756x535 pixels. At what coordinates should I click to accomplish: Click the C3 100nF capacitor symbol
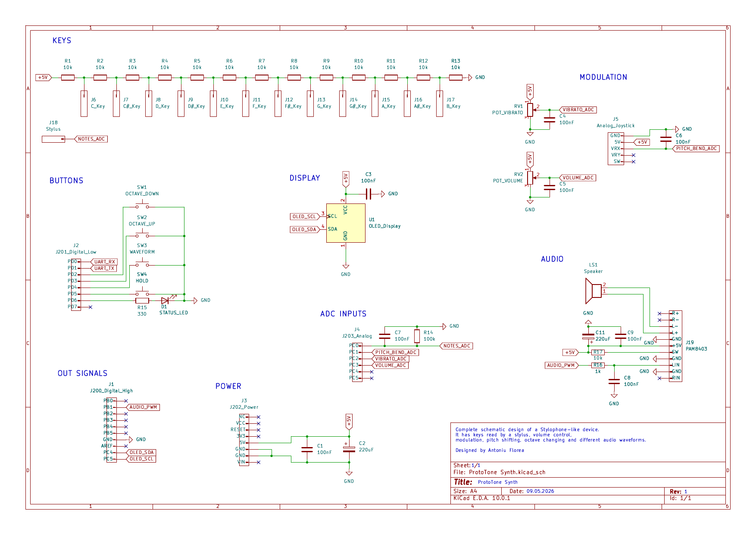(369, 194)
